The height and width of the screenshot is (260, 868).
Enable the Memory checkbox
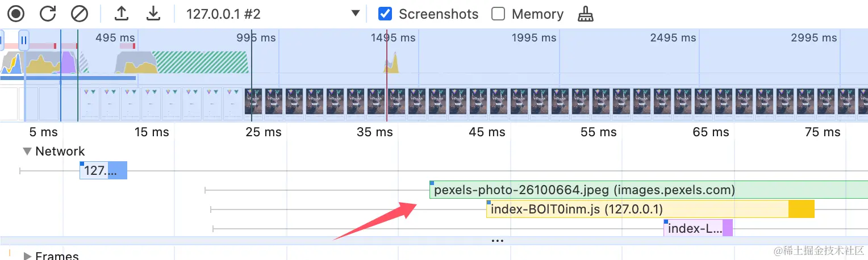click(x=498, y=14)
